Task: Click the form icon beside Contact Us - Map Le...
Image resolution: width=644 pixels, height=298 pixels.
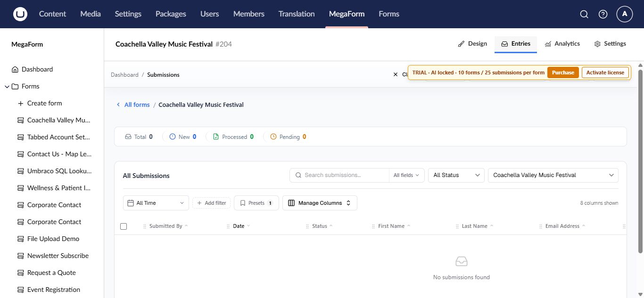Action: pyautogui.click(x=20, y=154)
